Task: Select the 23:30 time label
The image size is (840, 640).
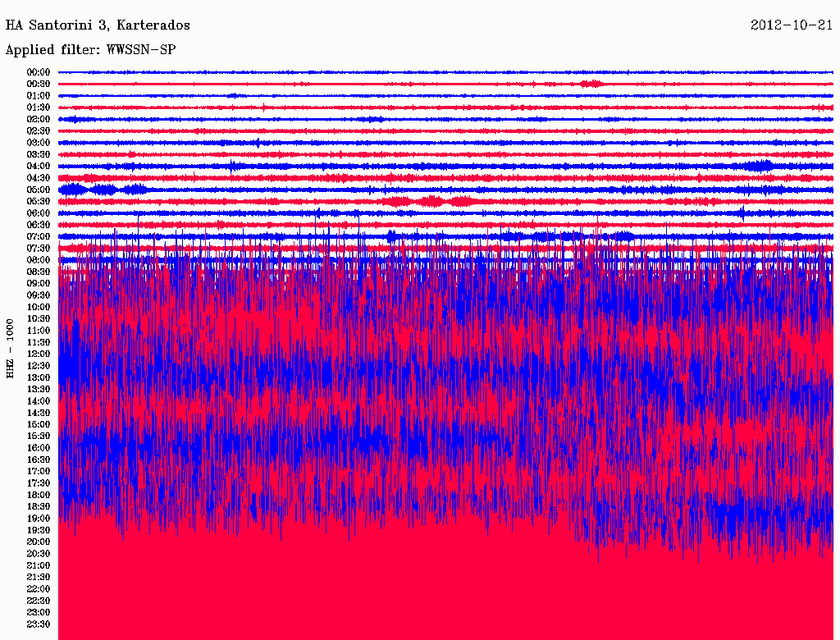Action: (x=39, y=624)
